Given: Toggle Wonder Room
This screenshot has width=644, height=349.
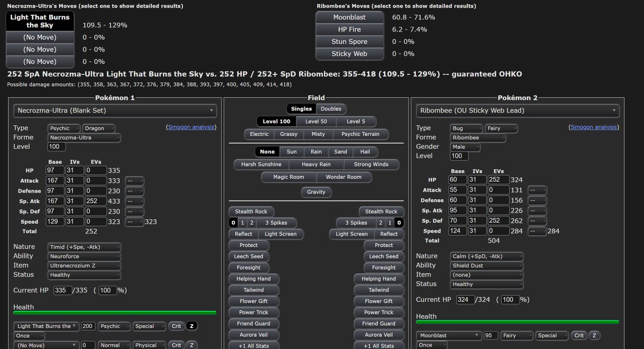Looking at the screenshot, I should (x=343, y=177).
